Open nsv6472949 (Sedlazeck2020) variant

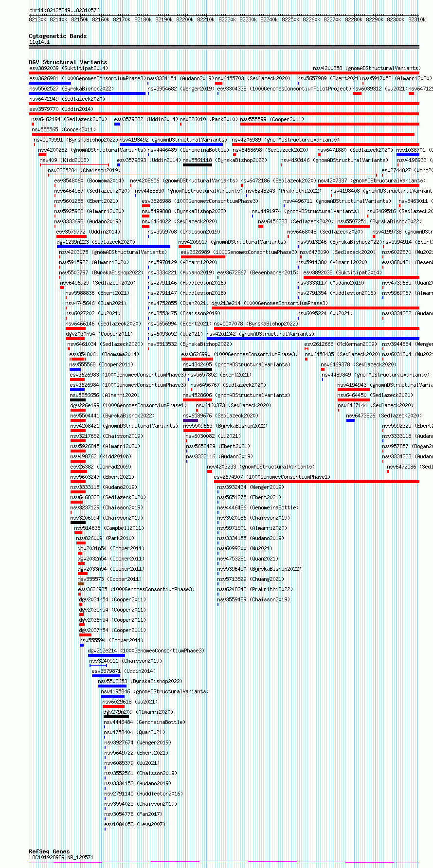click(x=67, y=99)
